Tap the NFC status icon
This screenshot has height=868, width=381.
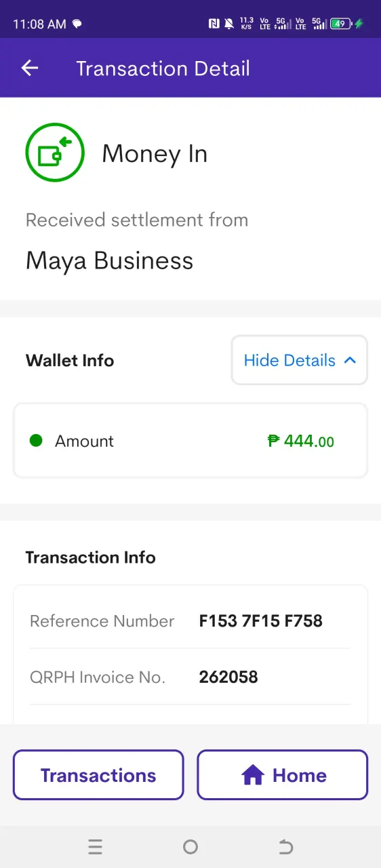214,24
